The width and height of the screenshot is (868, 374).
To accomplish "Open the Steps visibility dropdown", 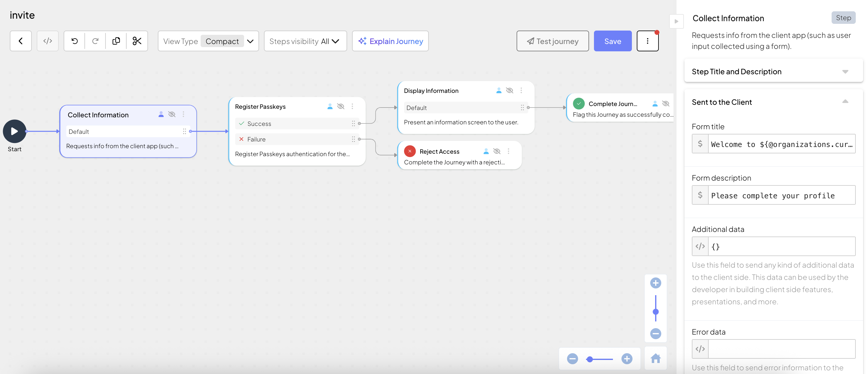I will (335, 41).
